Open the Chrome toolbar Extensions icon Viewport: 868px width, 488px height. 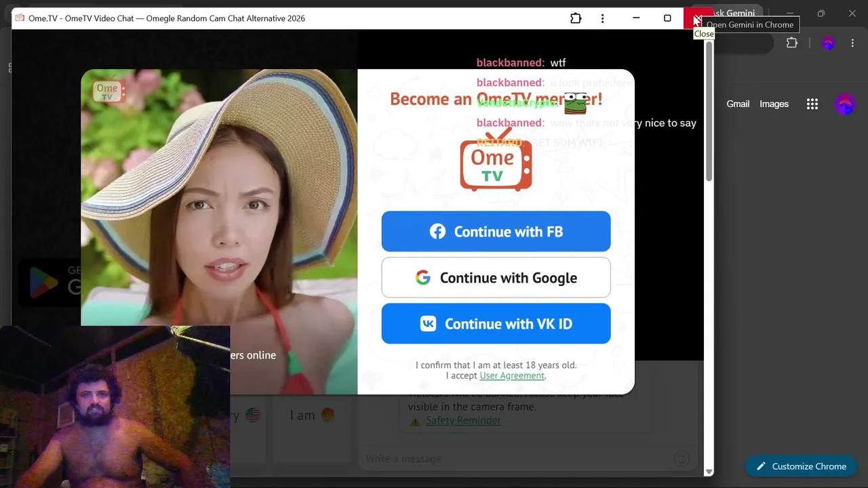pyautogui.click(x=791, y=43)
